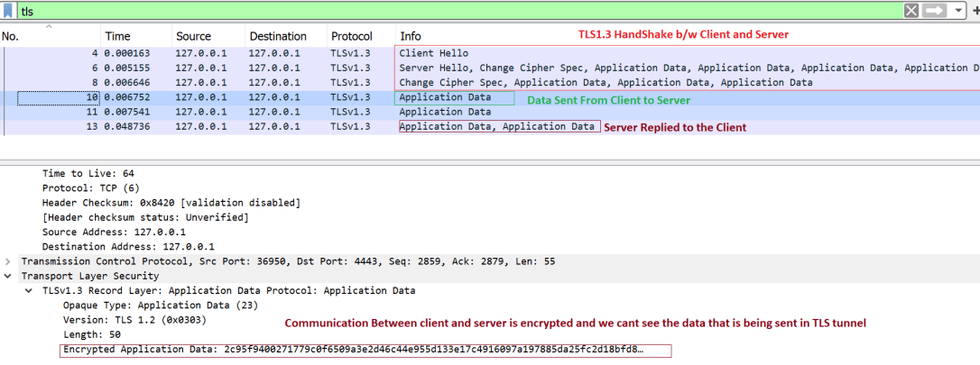Clear the tls display filter

coord(912,11)
